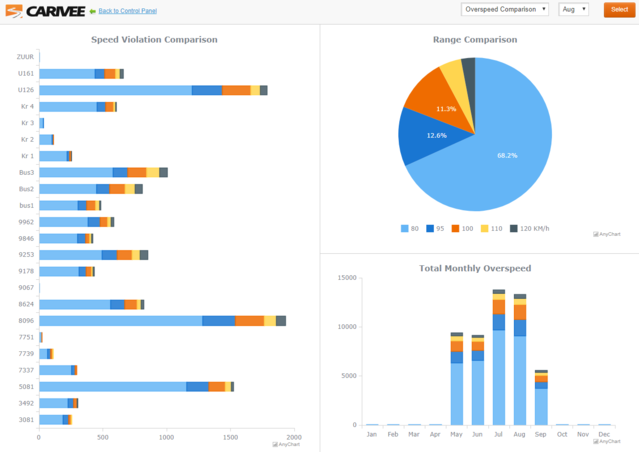This screenshot has width=639, height=452.
Task: Toggle the 95 series in pie legend
Action: coord(436,228)
